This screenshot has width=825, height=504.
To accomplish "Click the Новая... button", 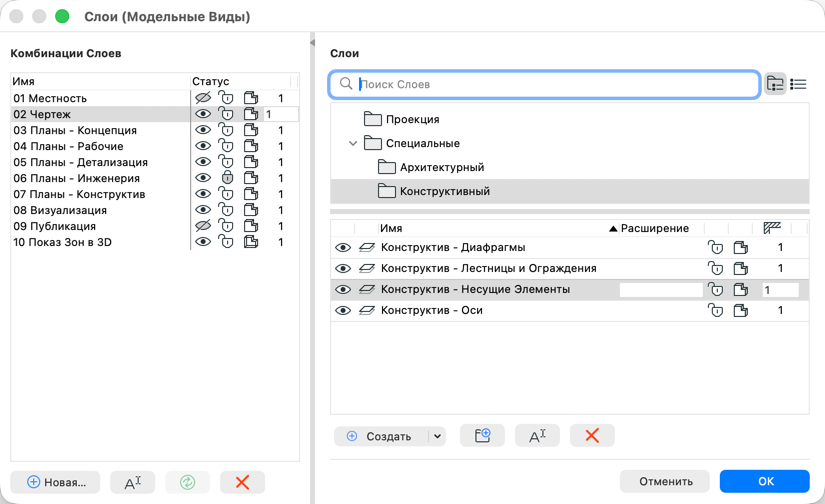I will 55,482.
